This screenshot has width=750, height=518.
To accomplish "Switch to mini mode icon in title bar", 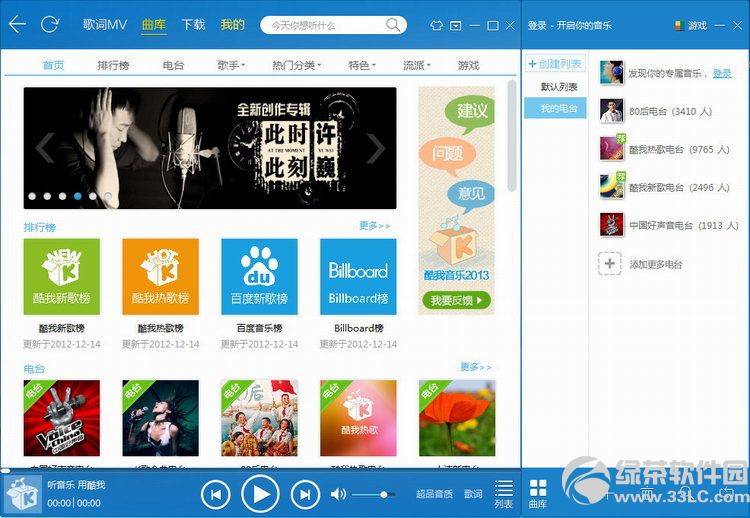I will tap(456, 25).
